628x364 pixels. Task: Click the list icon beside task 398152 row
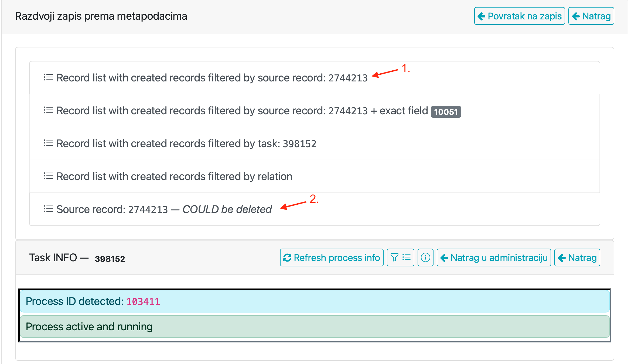point(48,143)
